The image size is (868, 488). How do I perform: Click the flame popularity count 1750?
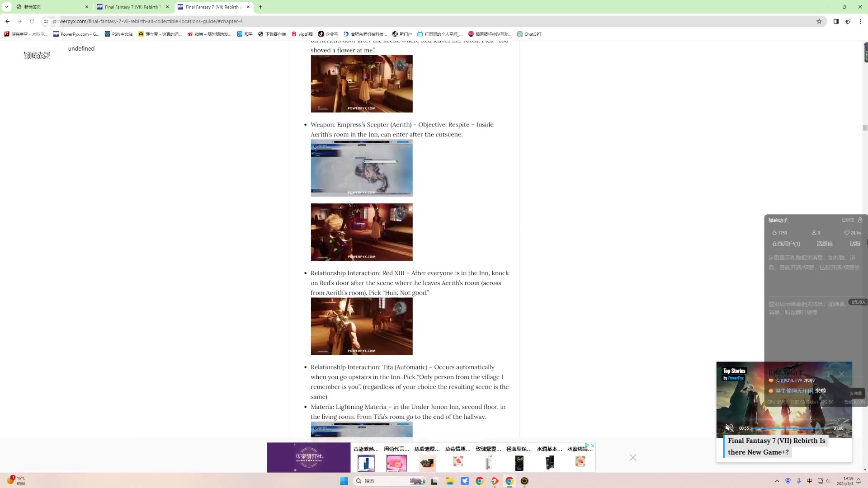click(779, 233)
